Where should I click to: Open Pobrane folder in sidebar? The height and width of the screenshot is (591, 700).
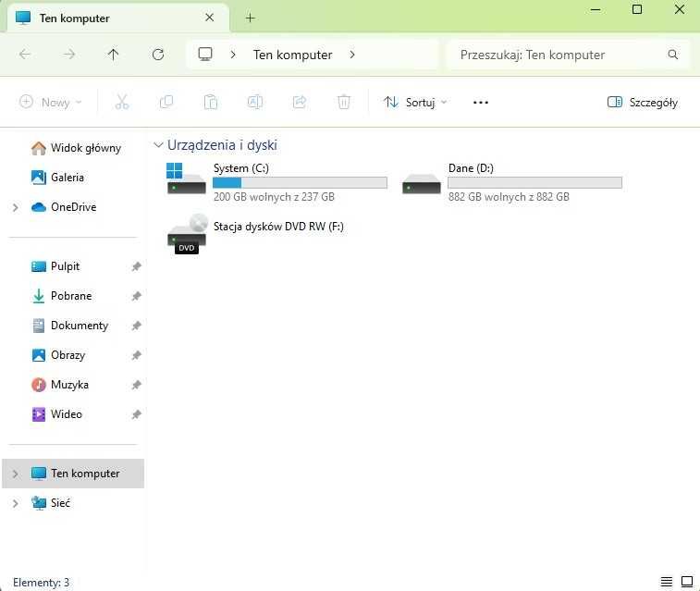[62, 296]
